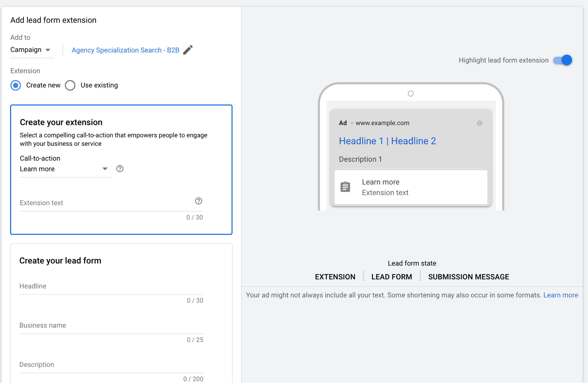Screen dimensions: 588x383
Task: Switch to SUBMISSION MESSAGE preview tab
Action: 468,277
